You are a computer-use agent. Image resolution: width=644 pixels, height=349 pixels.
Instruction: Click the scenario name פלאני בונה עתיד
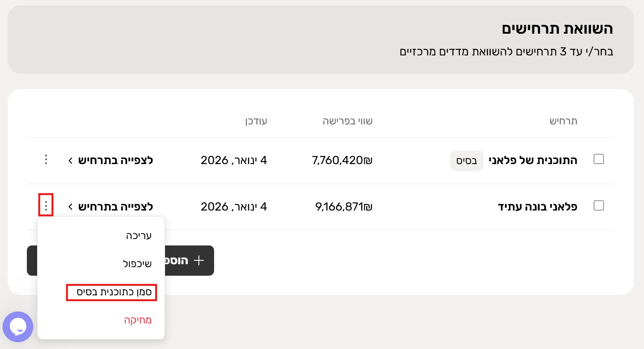pyautogui.click(x=537, y=207)
